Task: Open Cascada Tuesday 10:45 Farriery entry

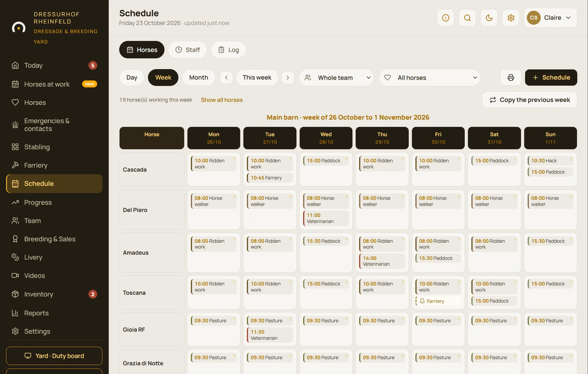Action: tap(270, 178)
